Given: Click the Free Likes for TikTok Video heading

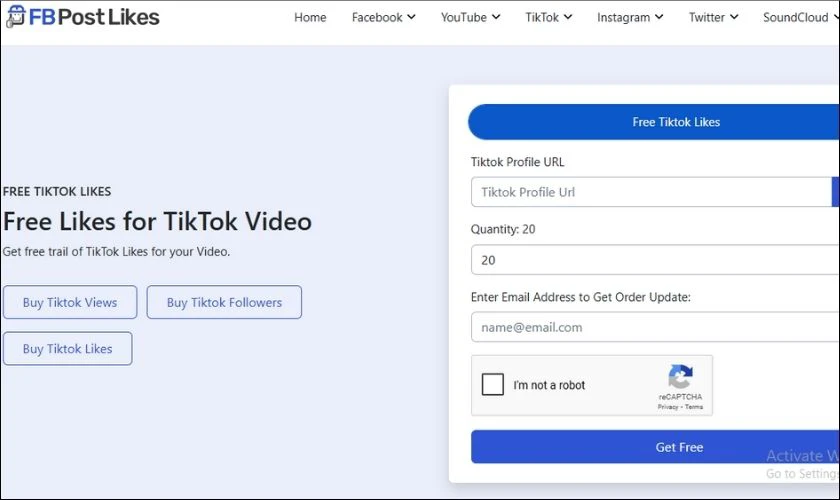Looking at the screenshot, I should [158, 222].
